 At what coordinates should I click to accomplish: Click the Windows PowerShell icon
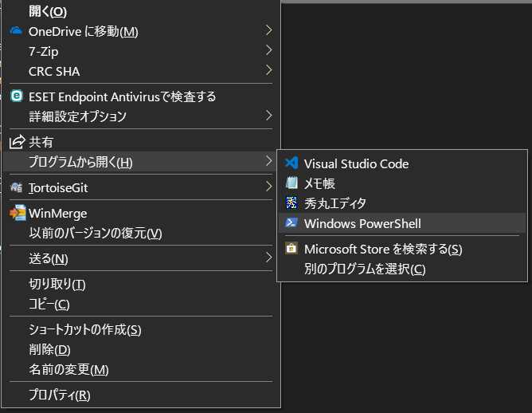tap(291, 222)
